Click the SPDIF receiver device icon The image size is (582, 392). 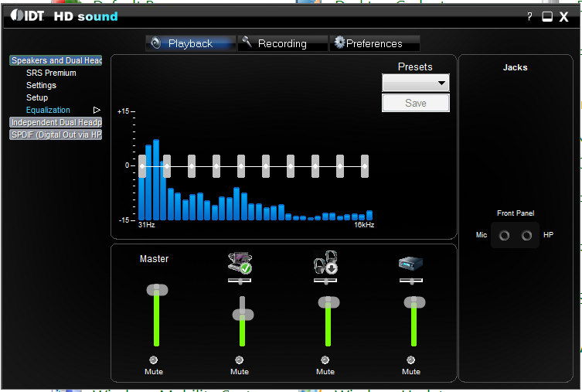point(411,263)
